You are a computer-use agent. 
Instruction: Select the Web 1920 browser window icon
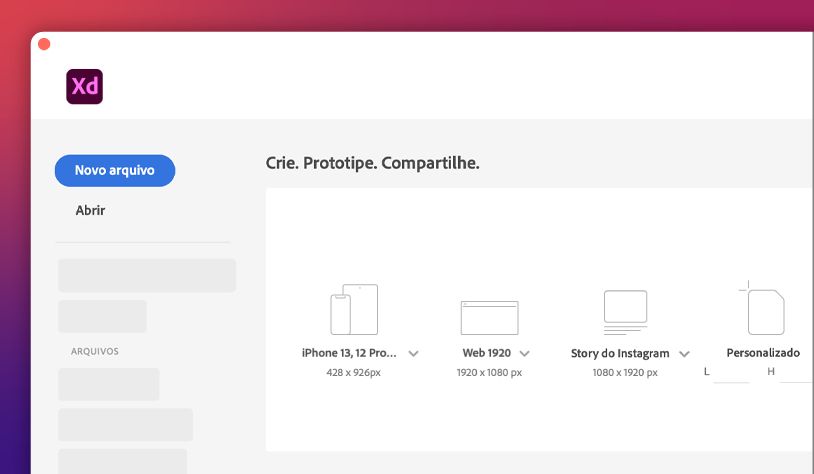489,317
